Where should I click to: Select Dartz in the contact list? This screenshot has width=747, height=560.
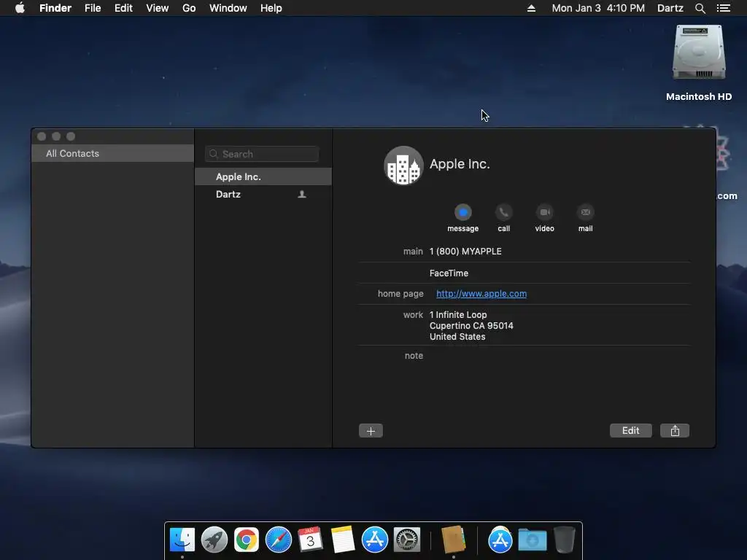263,194
